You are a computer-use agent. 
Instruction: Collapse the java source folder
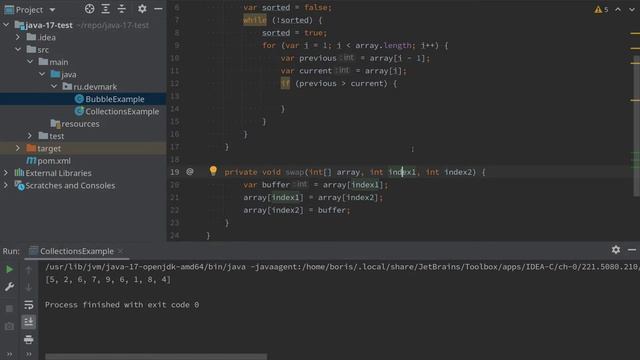42,74
